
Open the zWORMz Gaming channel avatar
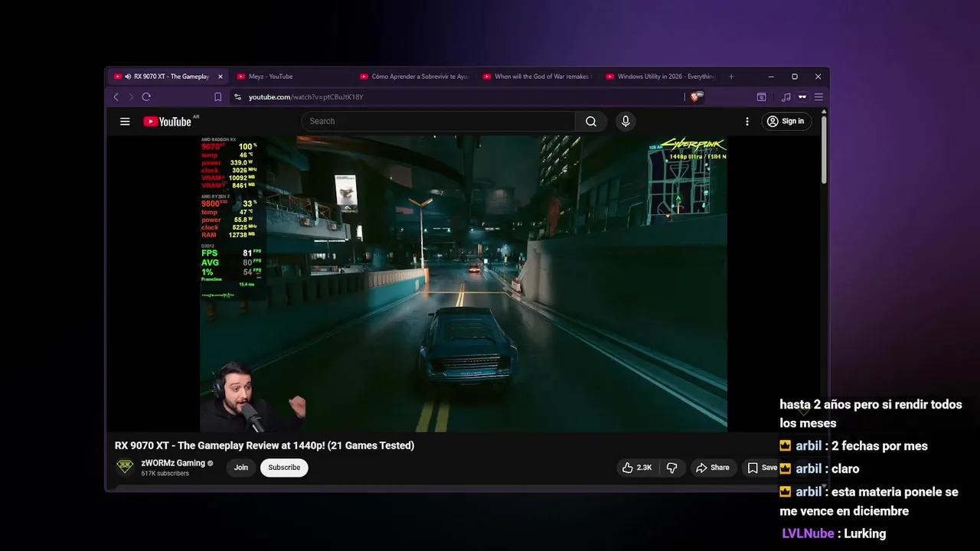pos(125,467)
